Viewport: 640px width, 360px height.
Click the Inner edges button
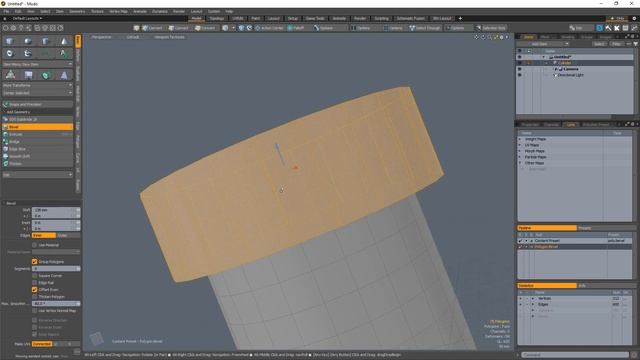[44, 236]
